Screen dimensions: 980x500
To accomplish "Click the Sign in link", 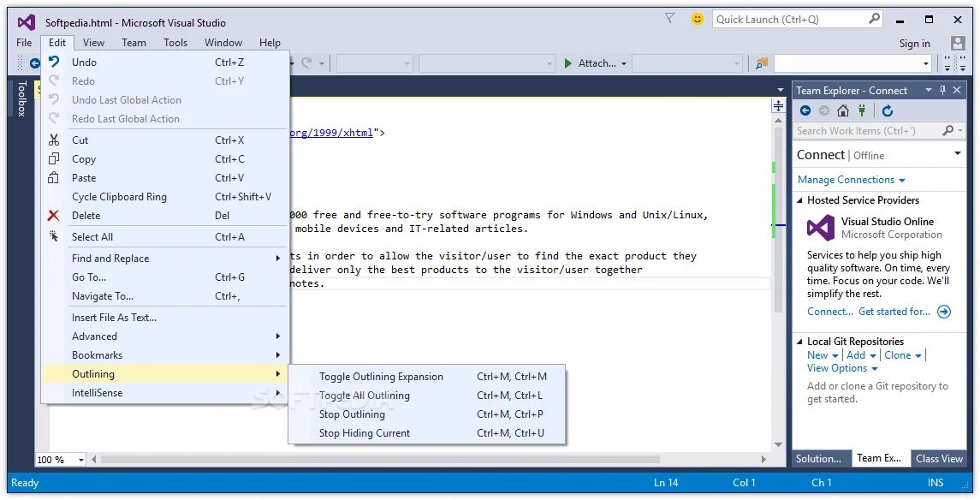I will tap(914, 43).
